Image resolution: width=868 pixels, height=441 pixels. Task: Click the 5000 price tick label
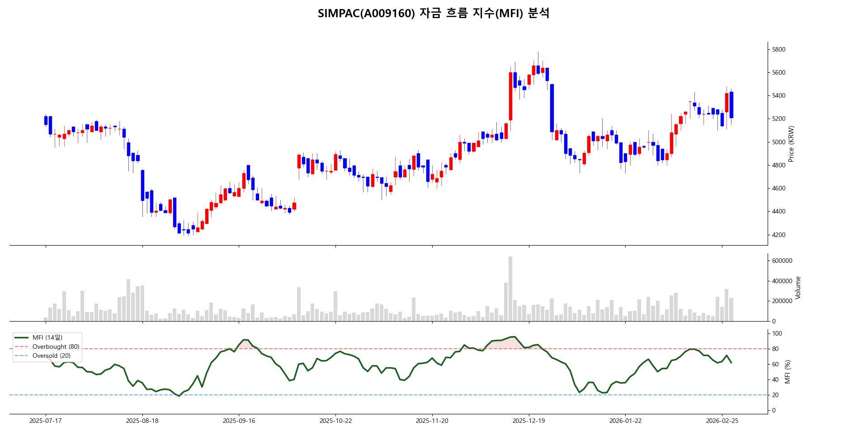pos(779,142)
